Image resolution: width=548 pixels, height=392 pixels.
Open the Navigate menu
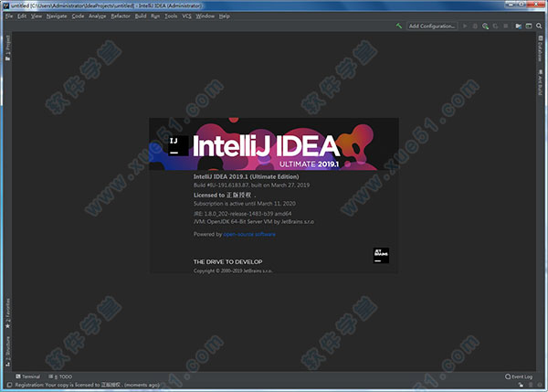coord(57,16)
